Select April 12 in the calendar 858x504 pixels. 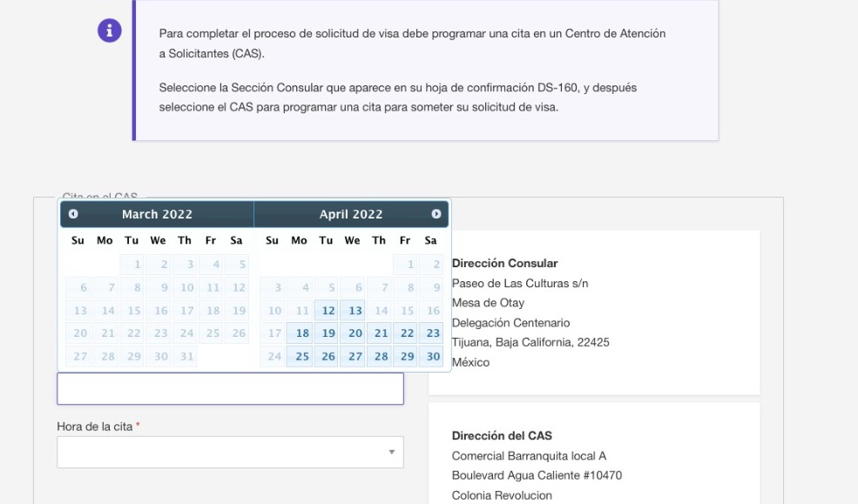coord(328,311)
